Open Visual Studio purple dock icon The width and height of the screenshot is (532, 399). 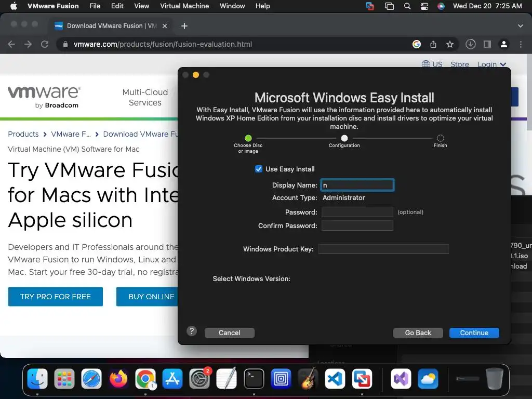401,379
